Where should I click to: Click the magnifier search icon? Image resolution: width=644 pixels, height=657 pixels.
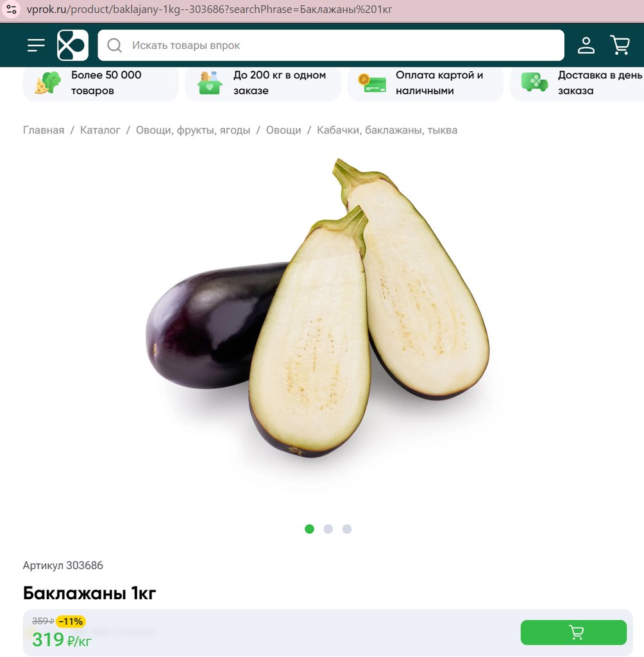pos(114,46)
